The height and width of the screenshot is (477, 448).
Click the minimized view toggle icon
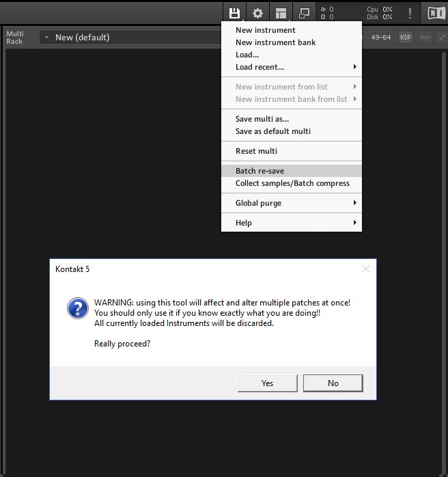point(304,13)
